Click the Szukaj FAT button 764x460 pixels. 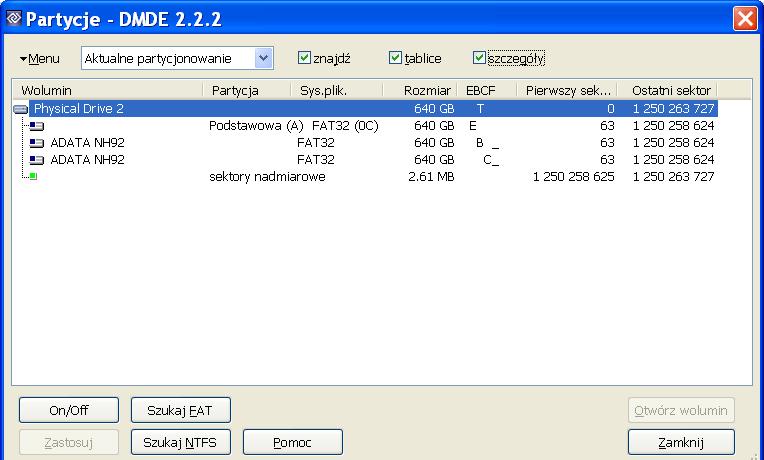(x=181, y=410)
